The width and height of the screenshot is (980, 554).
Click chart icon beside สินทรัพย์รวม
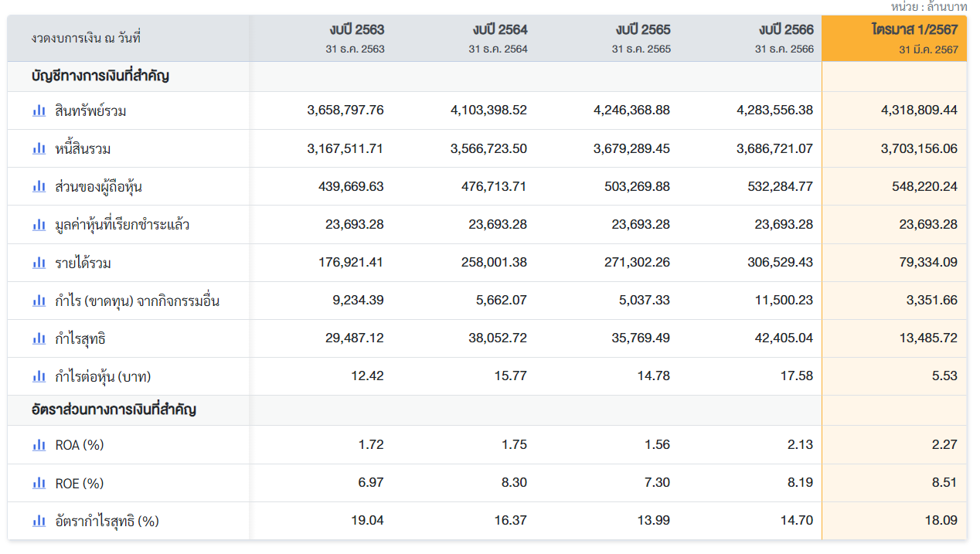click(x=39, y=110)
